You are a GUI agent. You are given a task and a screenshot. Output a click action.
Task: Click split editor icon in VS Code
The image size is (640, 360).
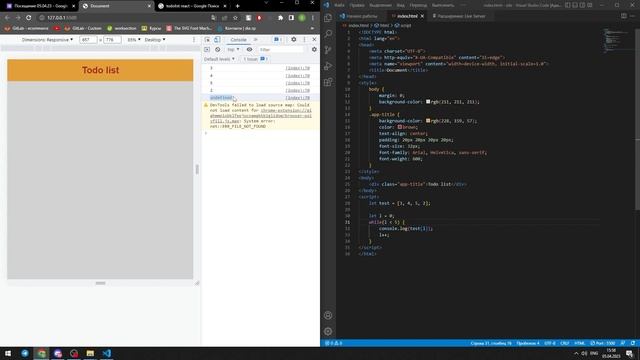624,16
